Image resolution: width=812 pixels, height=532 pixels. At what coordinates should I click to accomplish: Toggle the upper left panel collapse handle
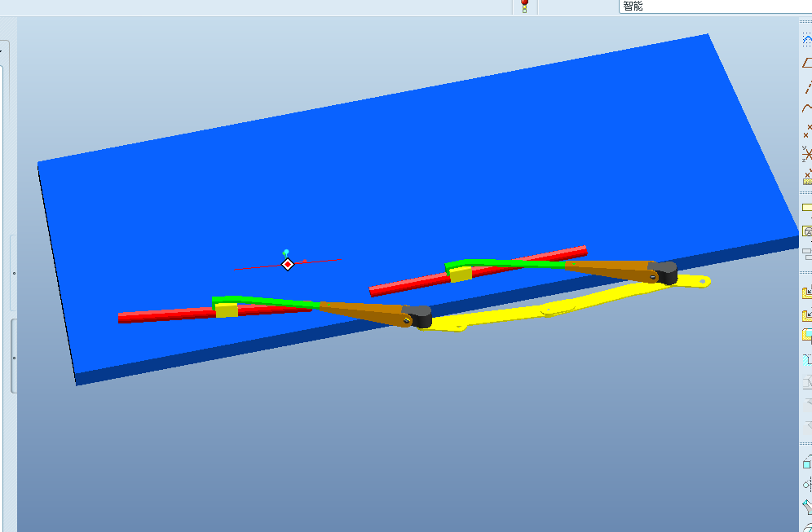click(14, 273)
